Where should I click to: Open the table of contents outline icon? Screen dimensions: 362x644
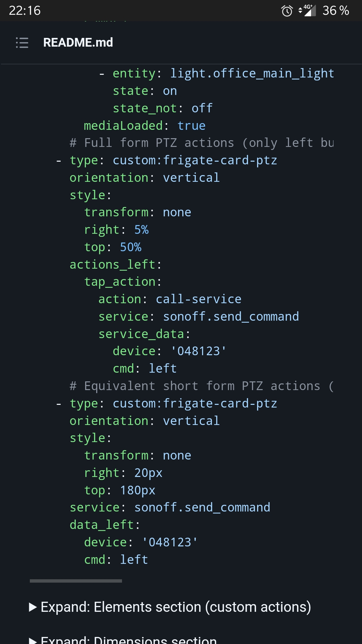[x=22, y=43]
